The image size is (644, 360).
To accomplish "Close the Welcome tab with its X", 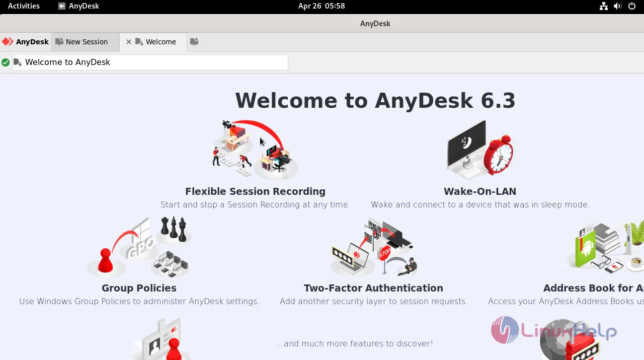I will click(x=128, y=42).
